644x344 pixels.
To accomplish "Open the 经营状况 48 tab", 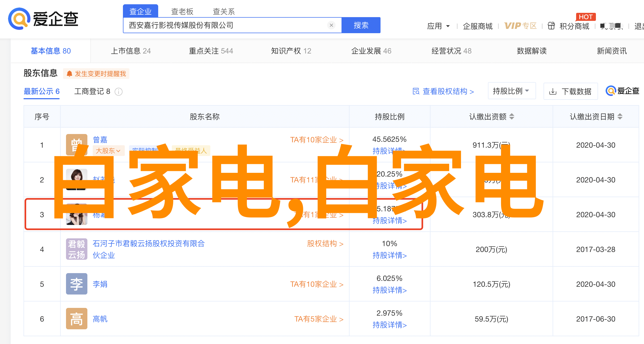I will point(452,51).
